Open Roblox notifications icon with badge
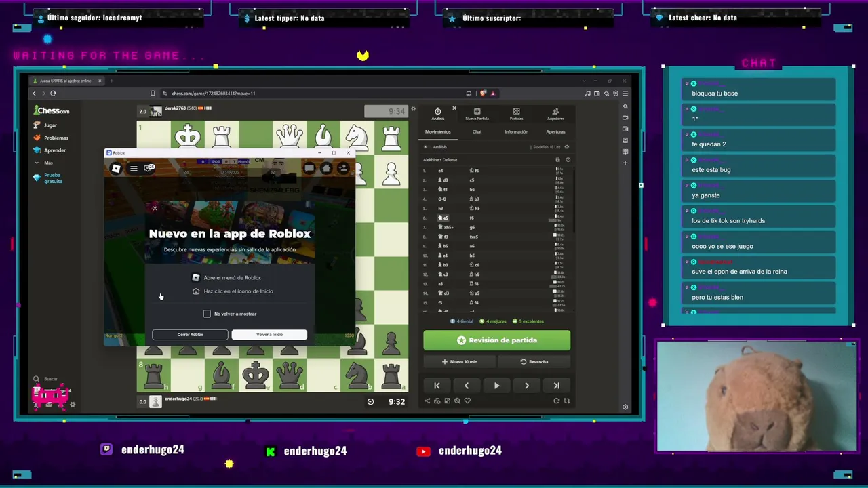The image size is (868, 488). click(x=149, y=168)
